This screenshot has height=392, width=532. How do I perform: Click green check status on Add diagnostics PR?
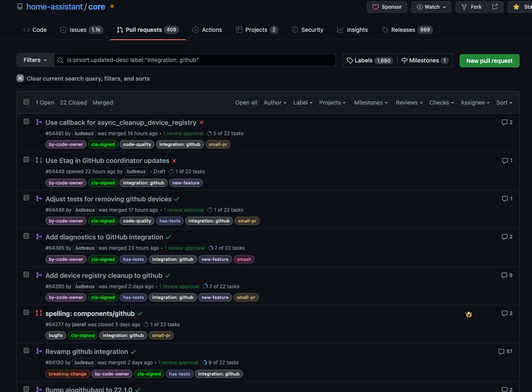168,237
